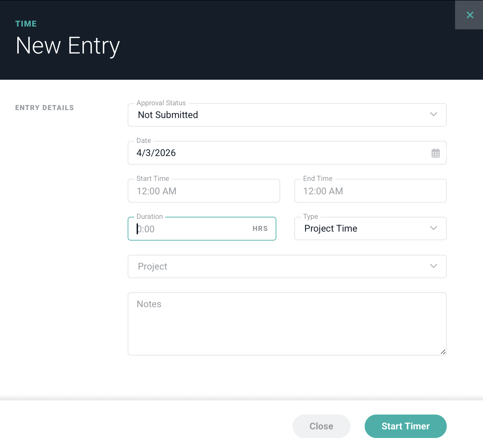Grab the Notes resize handle corner
The height and width of the screenshot is (448, 483).
pyautogui.click(x=443, y=352)
